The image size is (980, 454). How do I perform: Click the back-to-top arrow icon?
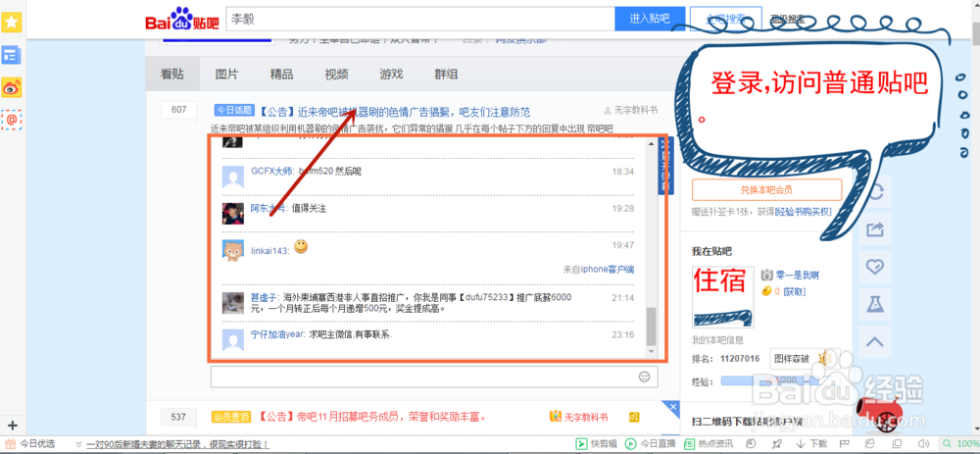(x=875, y=342)
